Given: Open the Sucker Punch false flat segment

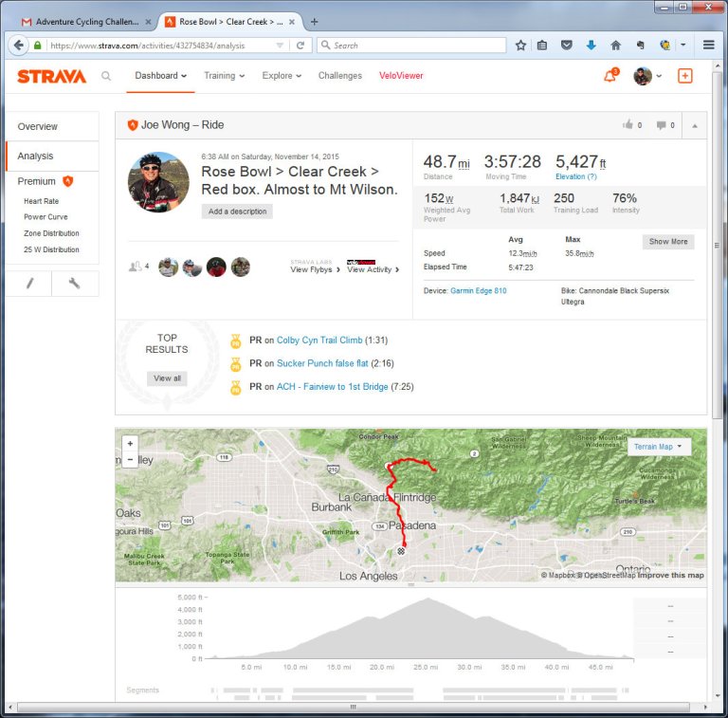Looking at the screenshot, I should pos(322,363).
